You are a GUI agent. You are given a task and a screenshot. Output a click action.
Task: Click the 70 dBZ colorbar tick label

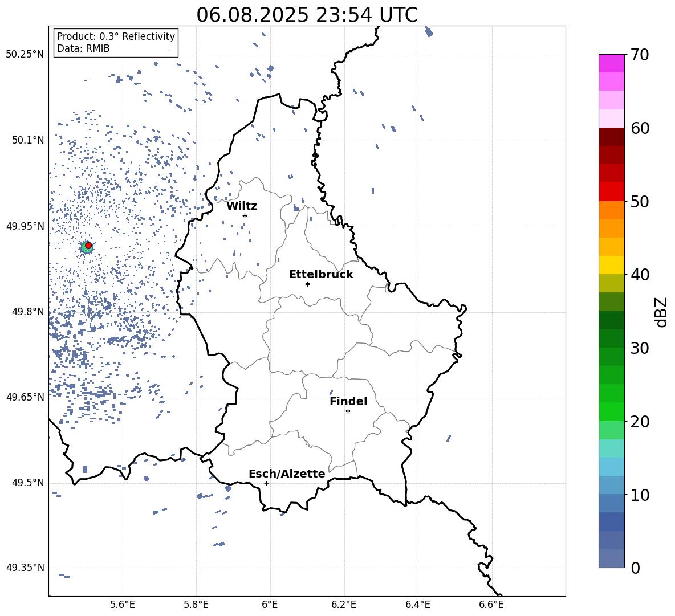pos(640,55)
